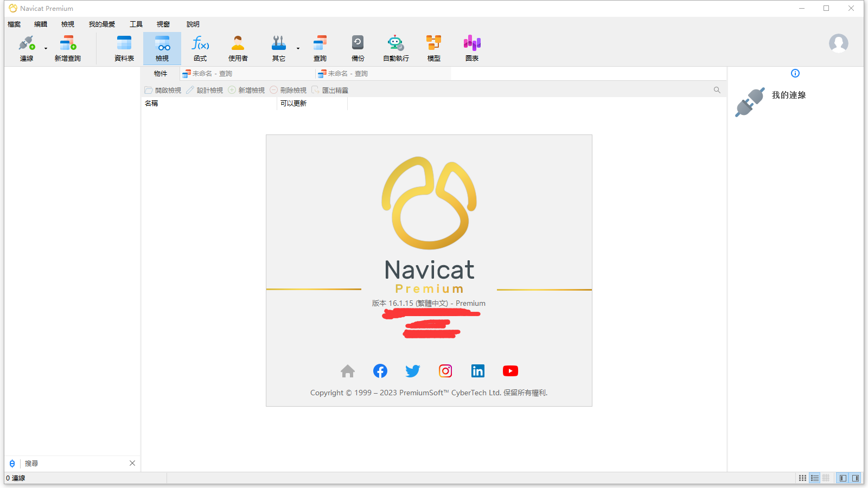Click the version 16.1.15 text

click(429, 304)
